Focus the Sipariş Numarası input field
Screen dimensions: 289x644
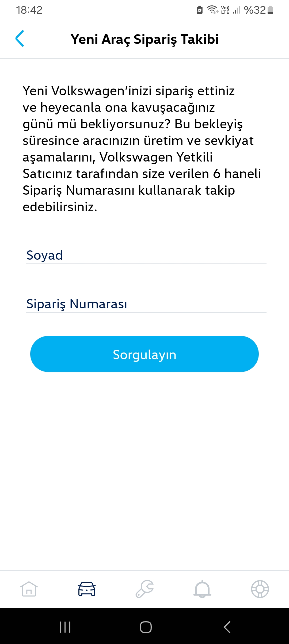coord(146,304)
